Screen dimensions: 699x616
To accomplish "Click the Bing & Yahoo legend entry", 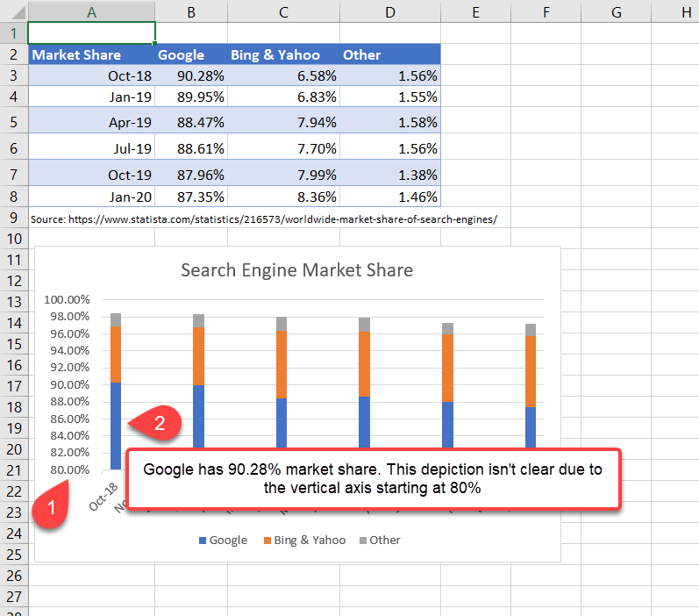I will 305,541.
